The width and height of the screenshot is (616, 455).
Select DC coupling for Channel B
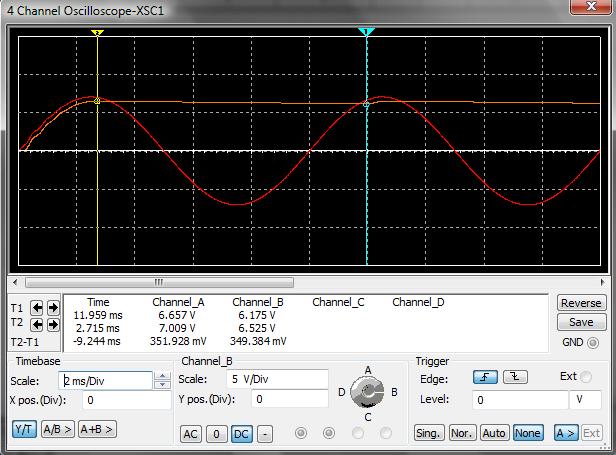click(x=241, y=434)
